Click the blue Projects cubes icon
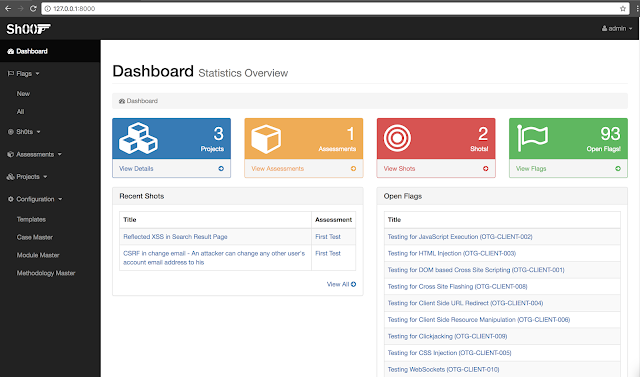 pyautogui.click(x=138, y=138)
